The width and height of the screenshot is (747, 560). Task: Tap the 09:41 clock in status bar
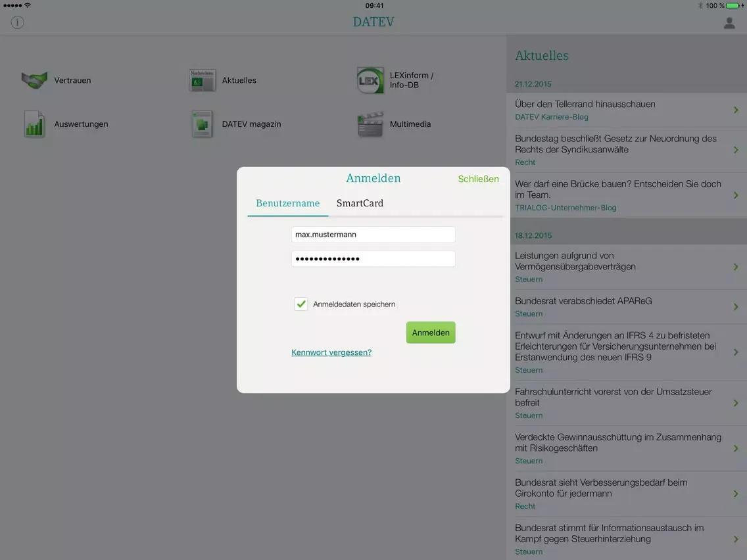click(x=374, y=6)
